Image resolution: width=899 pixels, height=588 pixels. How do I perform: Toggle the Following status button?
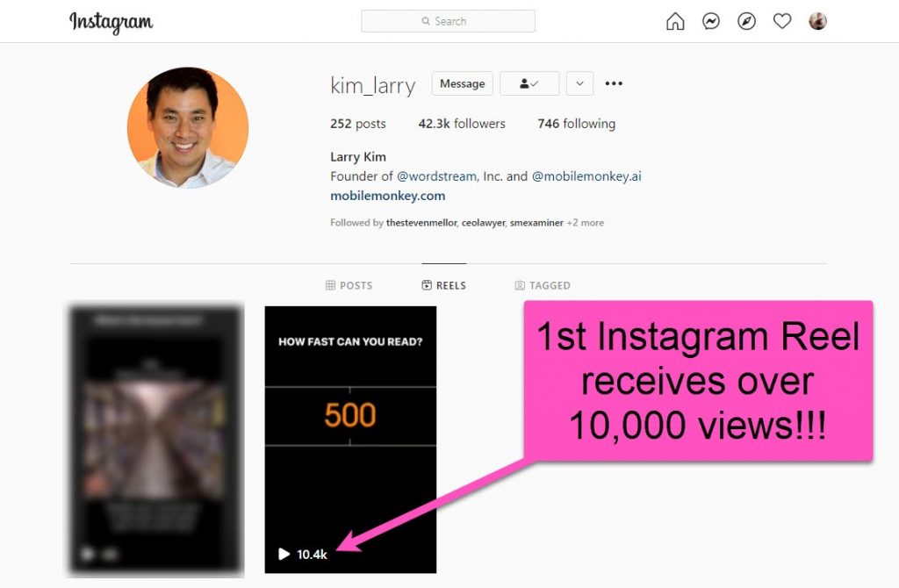(x=529, y=84)
